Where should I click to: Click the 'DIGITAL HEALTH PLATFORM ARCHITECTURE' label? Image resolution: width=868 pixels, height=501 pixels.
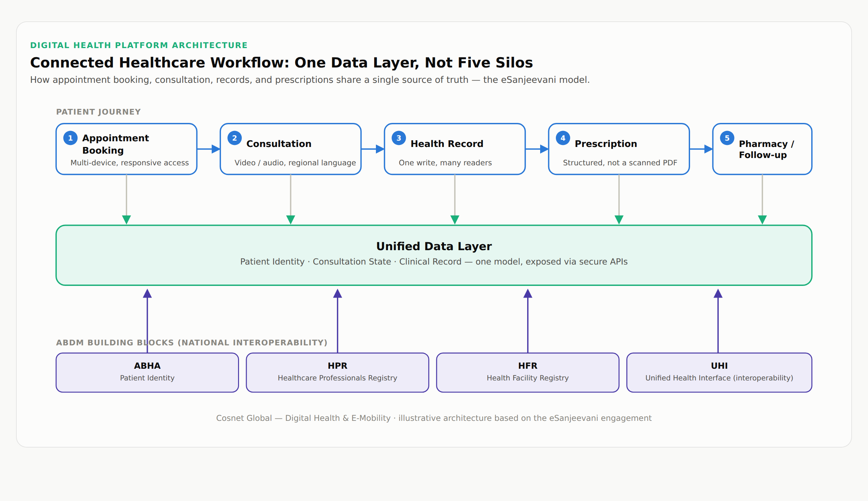click(139, 45)
